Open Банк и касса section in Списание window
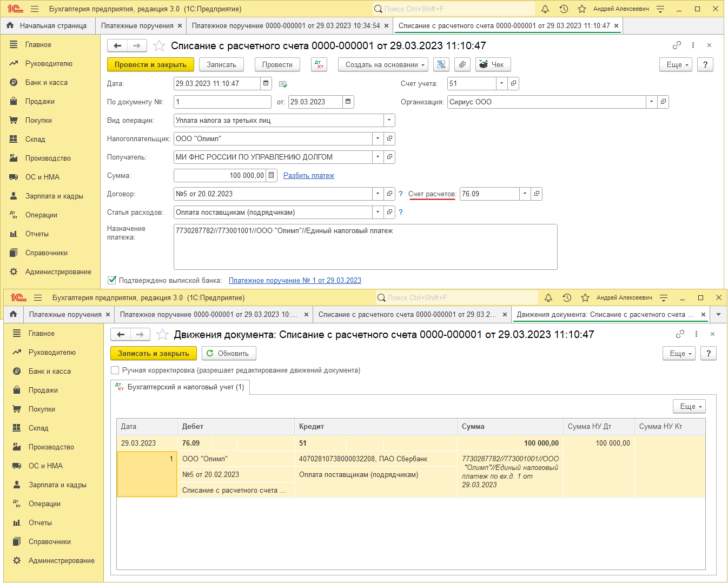 pos(47,82)
